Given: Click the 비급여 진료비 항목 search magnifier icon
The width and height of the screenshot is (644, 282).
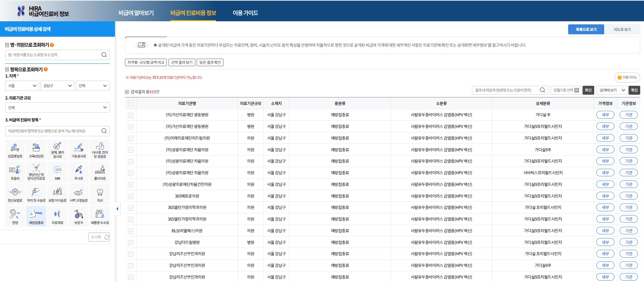Looking at the screenshot, I should [104, 131].
